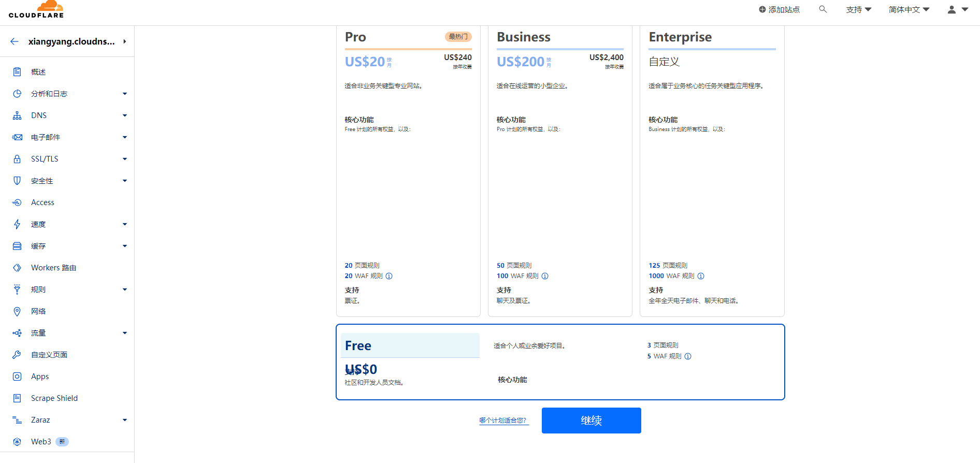Expand the DNS submenu arrow
Image resolution: width=980 pixels, height=463 pixels.
(125, 115)
